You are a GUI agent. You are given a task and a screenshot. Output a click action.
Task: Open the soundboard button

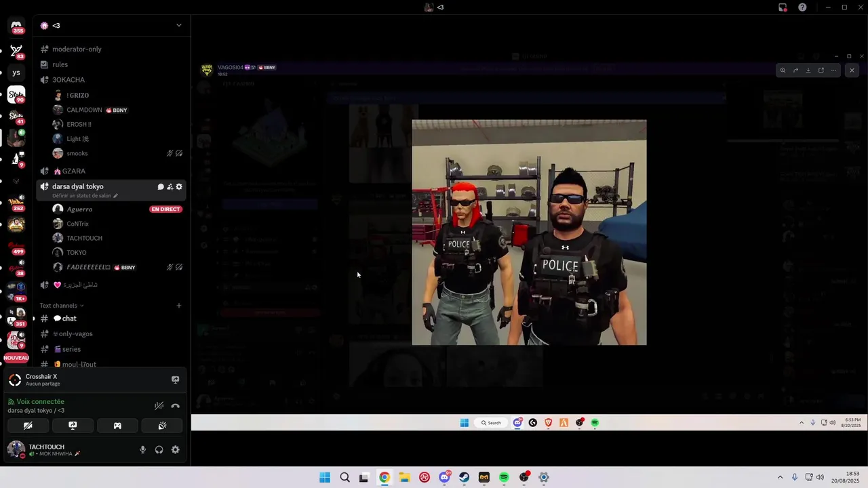162,426
